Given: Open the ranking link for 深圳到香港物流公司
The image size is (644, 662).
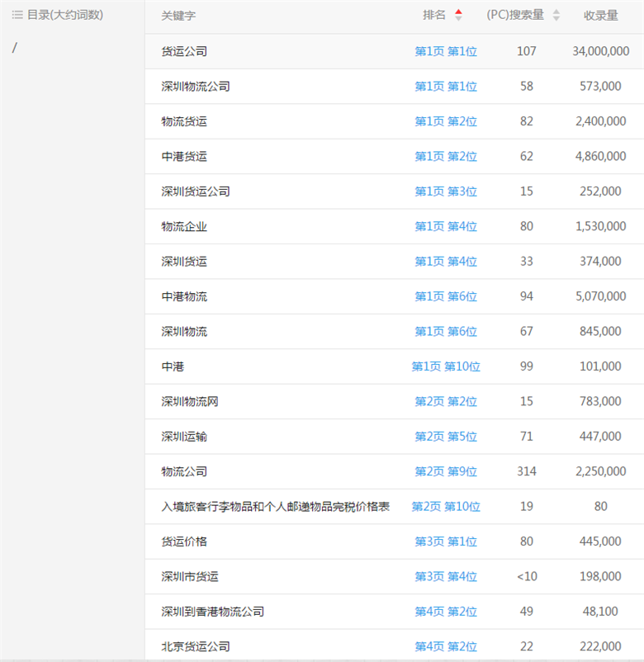Looking at the screenshot, I should click(445, 612).
